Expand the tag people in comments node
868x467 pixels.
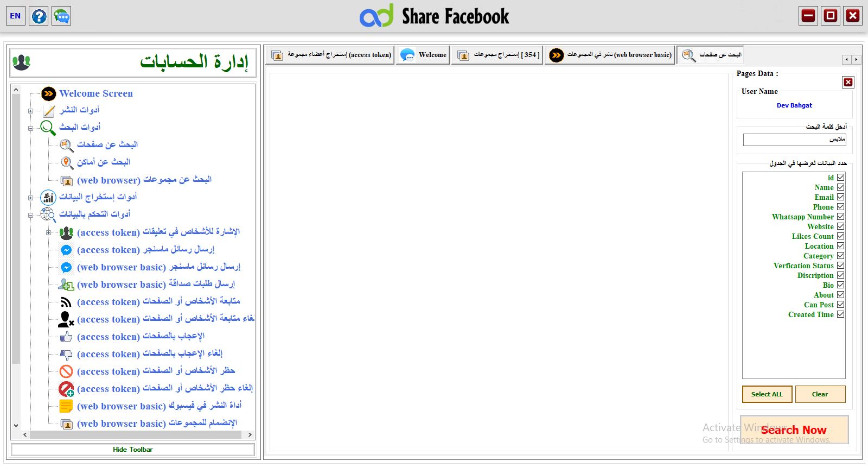(x=48, y=232)
